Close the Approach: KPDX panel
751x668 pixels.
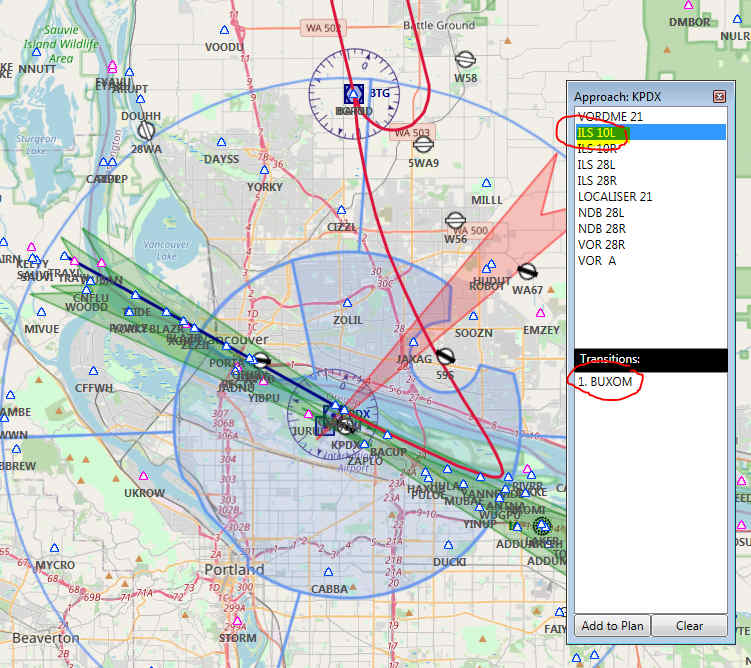click(x=719, y=97)
